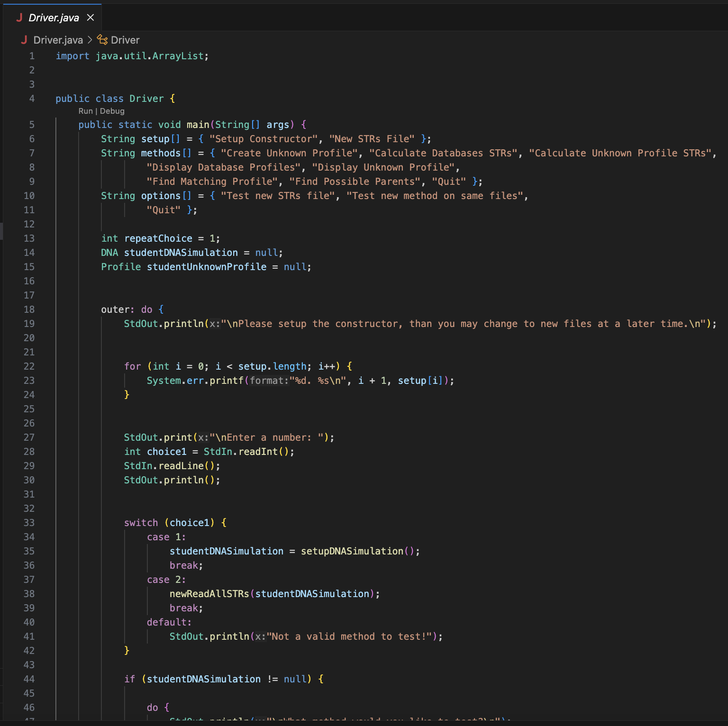Run the main method using the Run link

[85, 111]
